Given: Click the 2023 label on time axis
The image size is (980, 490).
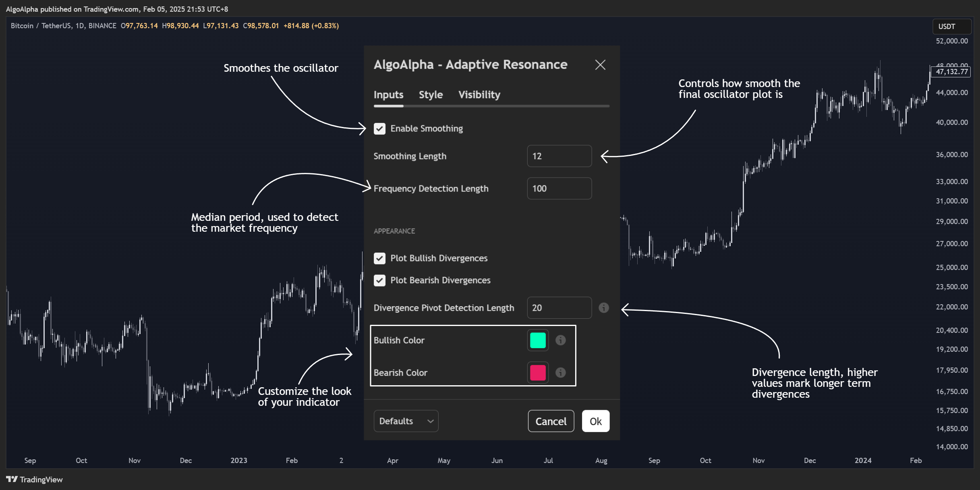Looking at the screenshot, I should tap(238, 461).
